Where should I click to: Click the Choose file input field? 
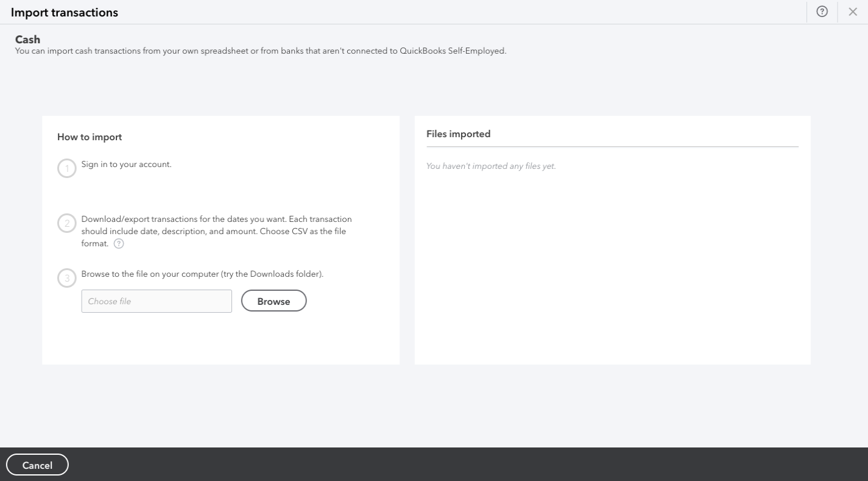[157, 301]
